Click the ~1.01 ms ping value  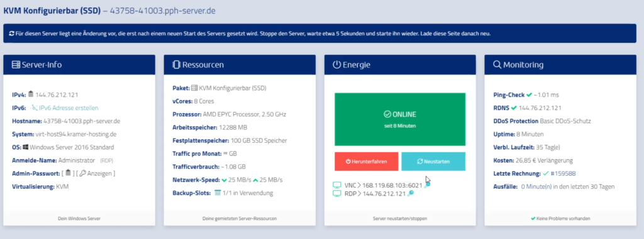click(x=547, y=95)
